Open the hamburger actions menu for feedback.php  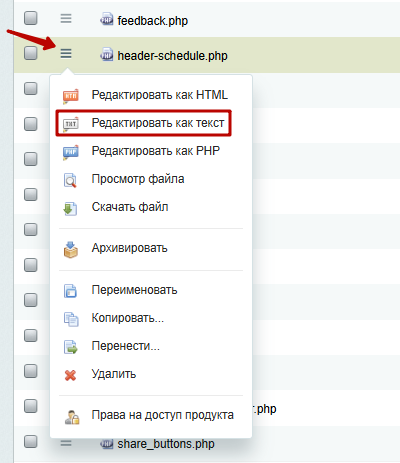coord(66,18)
